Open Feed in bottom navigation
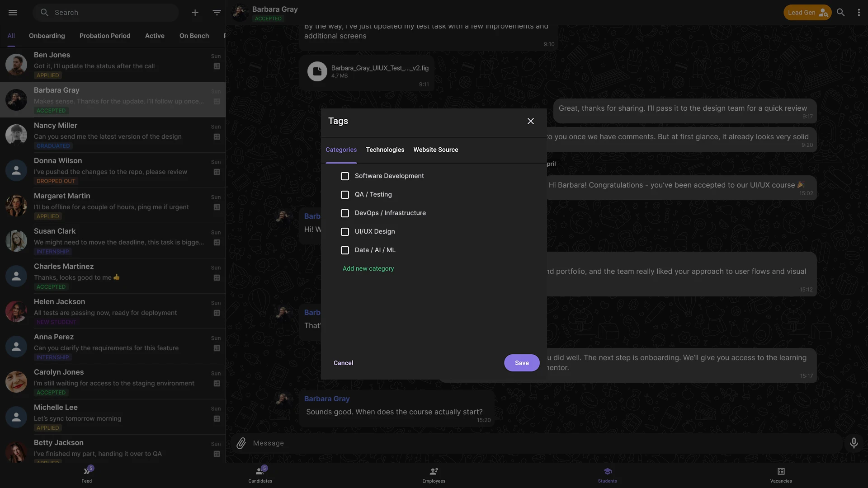The width and height of the screenshot is (868, 488). pos(86,475)
